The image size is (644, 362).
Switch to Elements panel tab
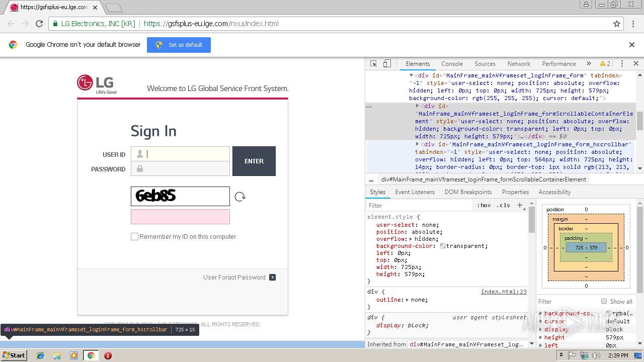click(418, 64)
